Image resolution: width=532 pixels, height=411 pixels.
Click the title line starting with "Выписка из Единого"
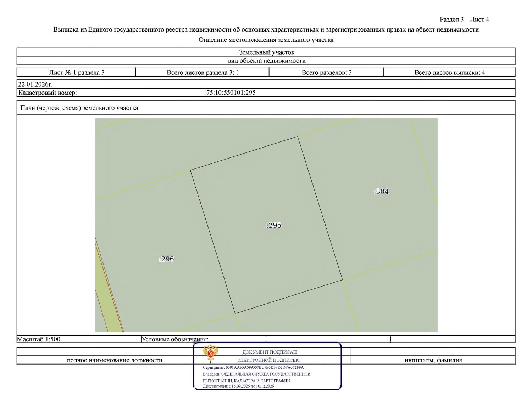tap(266, 30)
